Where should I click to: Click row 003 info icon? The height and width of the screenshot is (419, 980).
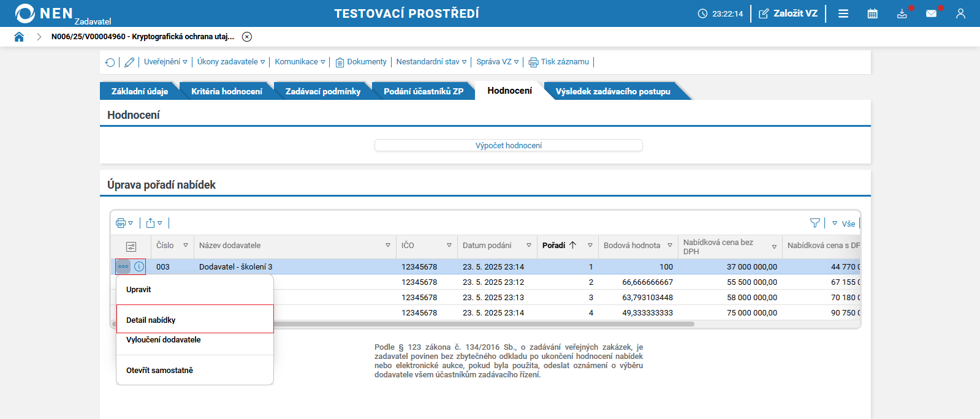(139, 266)
